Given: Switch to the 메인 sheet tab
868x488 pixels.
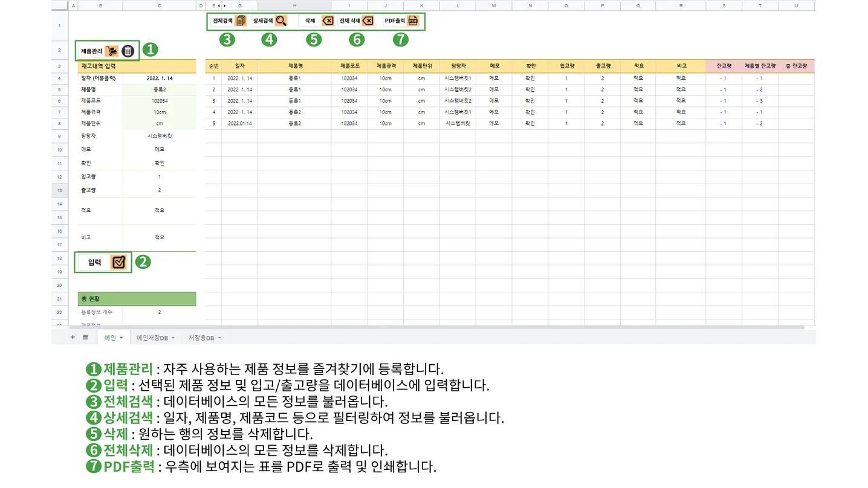Looking at the screenshot, I should [113, 338].
